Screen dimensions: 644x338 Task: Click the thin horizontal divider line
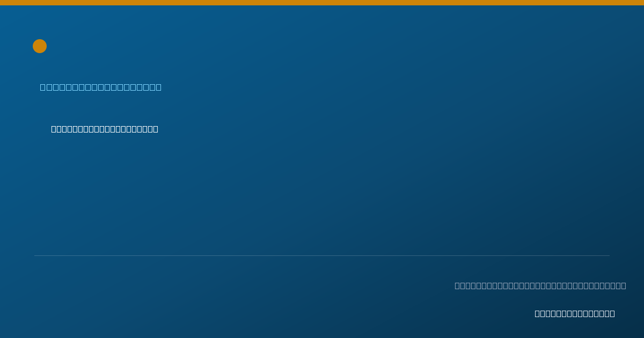click(x=322, y=255)
